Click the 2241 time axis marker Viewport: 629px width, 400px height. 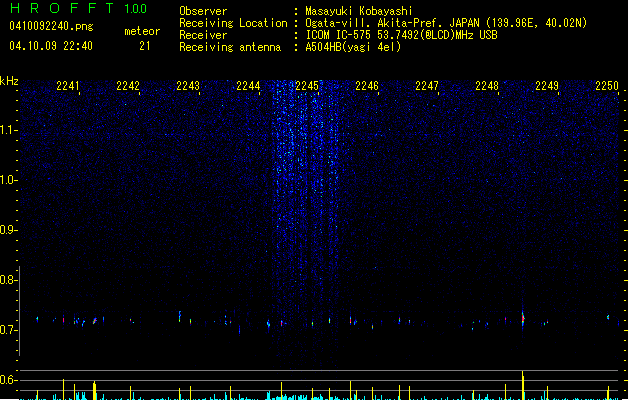pyautogui.click(x=68, y=86)
